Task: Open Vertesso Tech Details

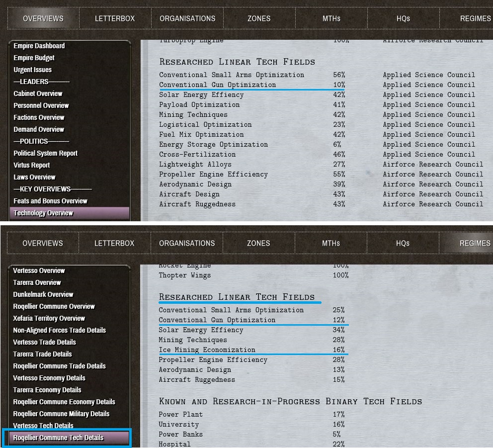Action: [x=43, y=426]
